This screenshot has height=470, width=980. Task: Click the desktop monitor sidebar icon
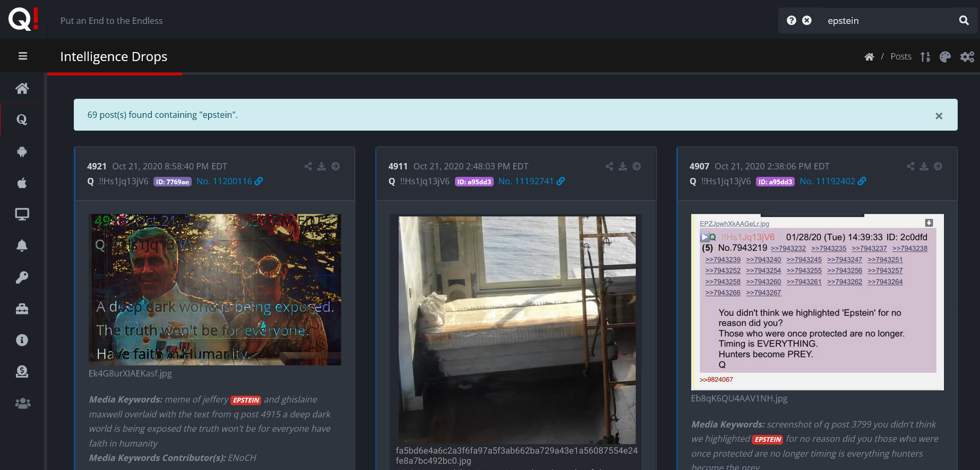(22, 214)
